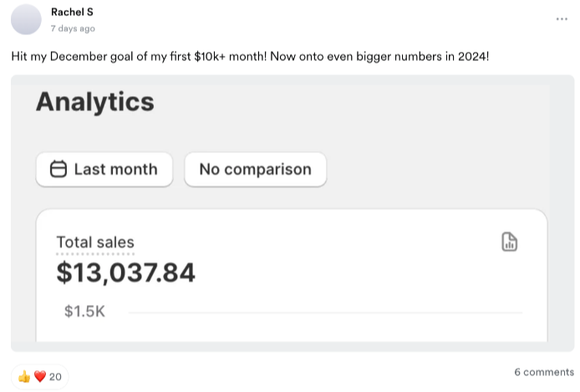Open the No comparison selector
The width and height of the screenshot is (580, 392).
click(255, 170)
